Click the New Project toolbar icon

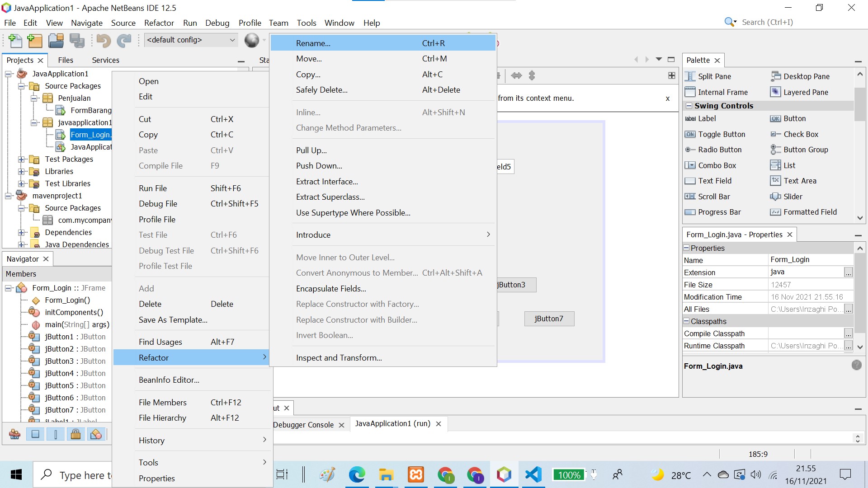(35, 41)
